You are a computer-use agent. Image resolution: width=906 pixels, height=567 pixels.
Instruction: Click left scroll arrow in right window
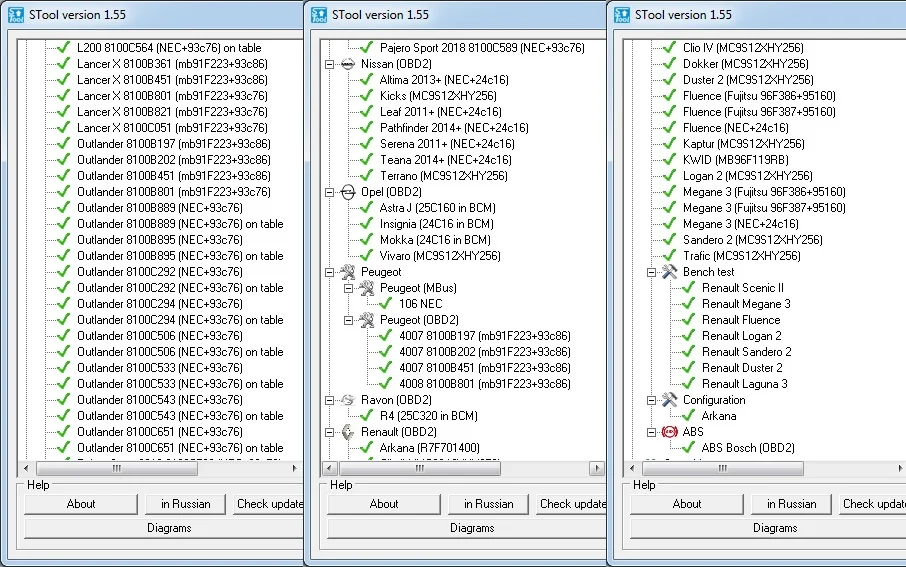(x=632, y=468)
